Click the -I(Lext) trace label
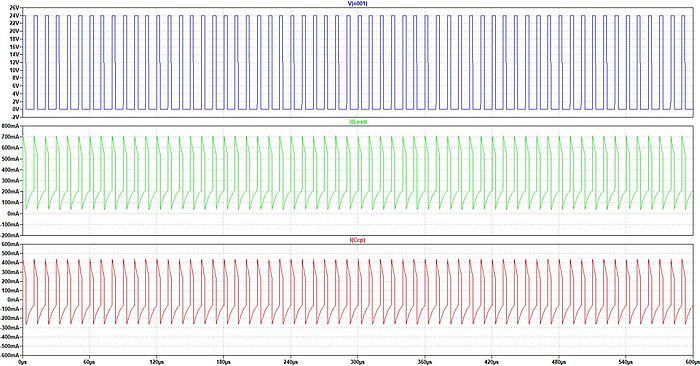Screen dimensions: 700x366 pyautogui.click(x=358, y=122)
